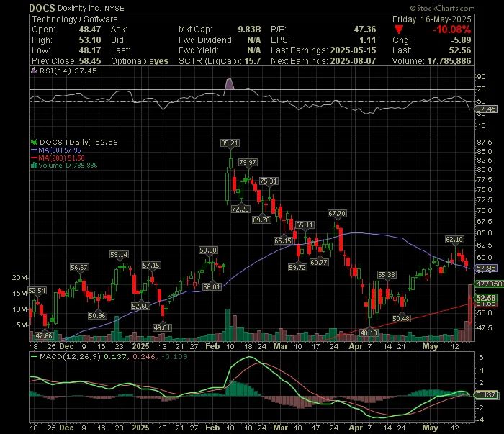Click the 47.66 low price label
The image size is (504, 434).
click(44, 335)
